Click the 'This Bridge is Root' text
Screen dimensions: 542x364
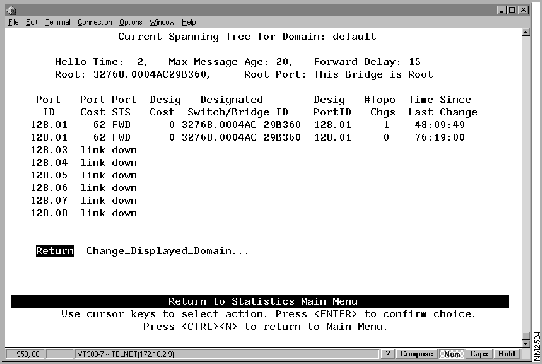click(x=374, y=74)
